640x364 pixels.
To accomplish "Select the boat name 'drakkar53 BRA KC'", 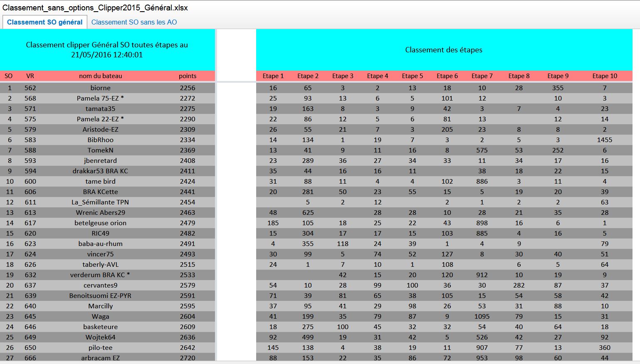I will tap(101, 171).
